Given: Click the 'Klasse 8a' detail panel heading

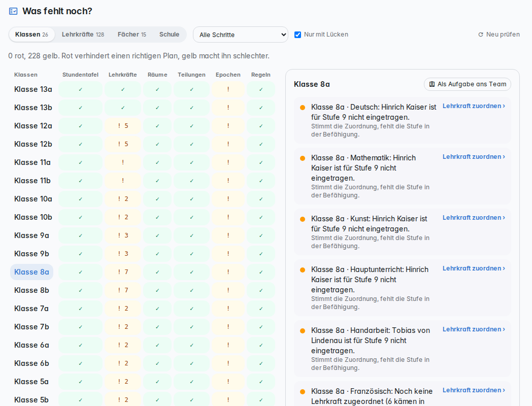Looking at the screenshot, I should pos(312,84).
